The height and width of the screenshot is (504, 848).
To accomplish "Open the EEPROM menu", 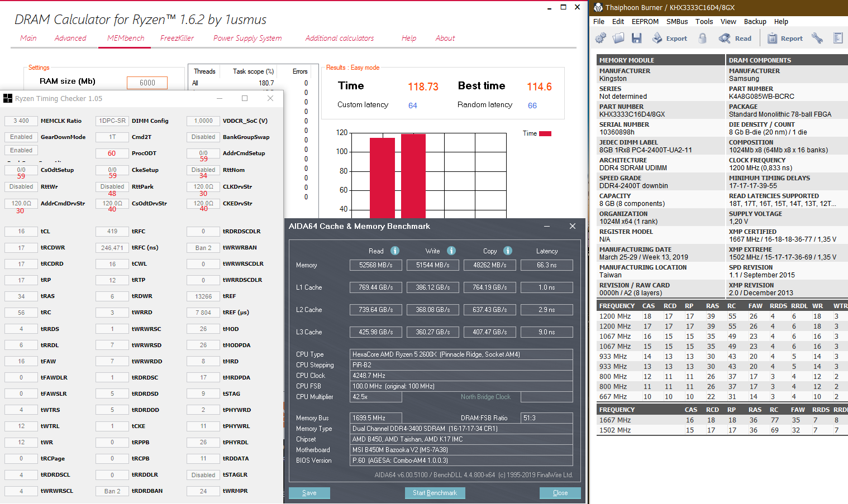I will click(645, 22).
